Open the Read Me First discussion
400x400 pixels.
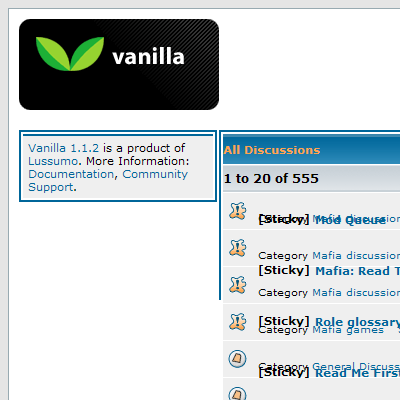pyautogui.click(x=357, y=373)
